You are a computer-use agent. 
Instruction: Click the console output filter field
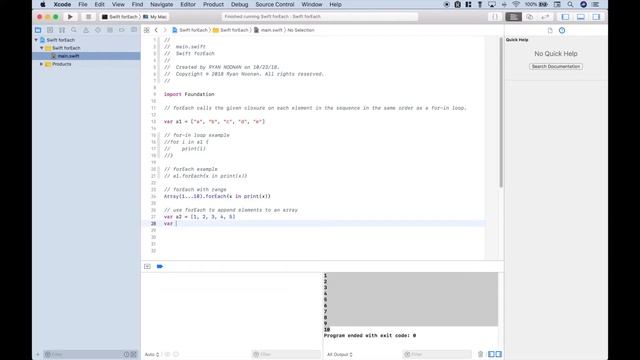click(x=437, y=354)
